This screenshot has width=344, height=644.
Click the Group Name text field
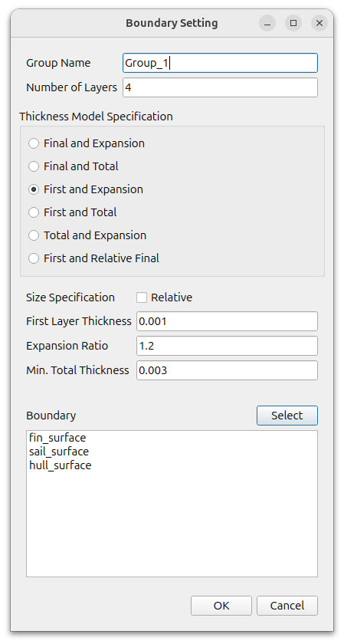tap(220, 63)
